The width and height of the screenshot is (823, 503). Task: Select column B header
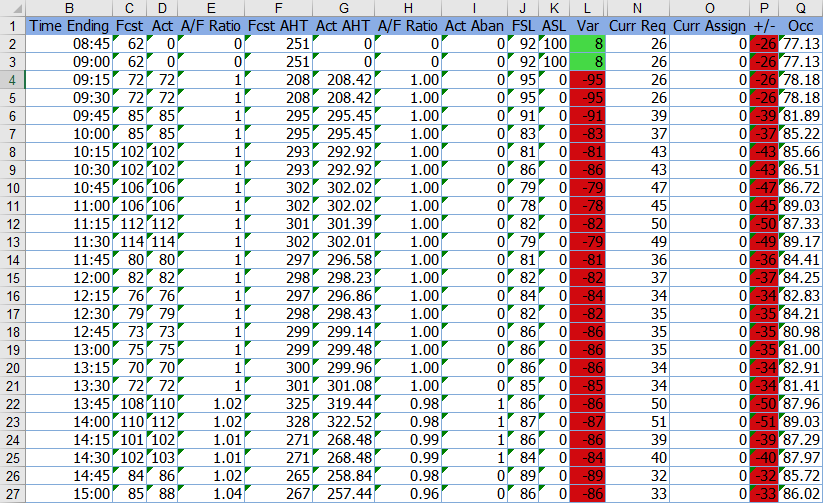click(x=69, y=7)
